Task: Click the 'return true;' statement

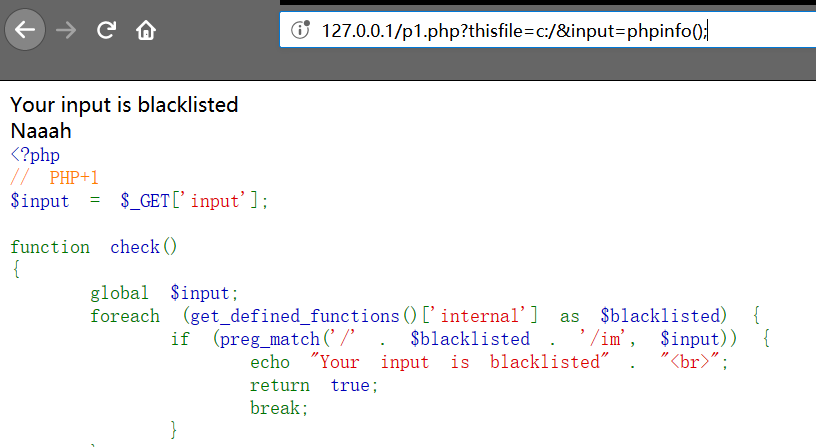Action: point(314,385)
